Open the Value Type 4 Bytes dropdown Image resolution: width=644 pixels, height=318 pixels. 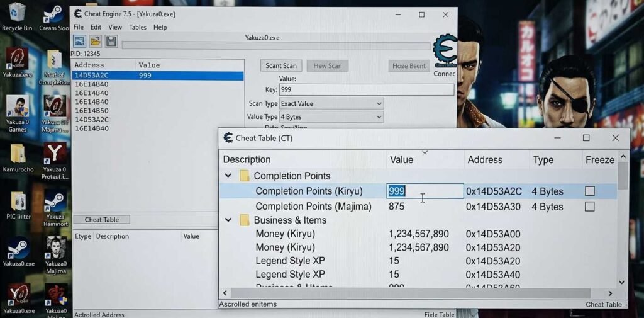pyautogui.click(x=331, y=117)
